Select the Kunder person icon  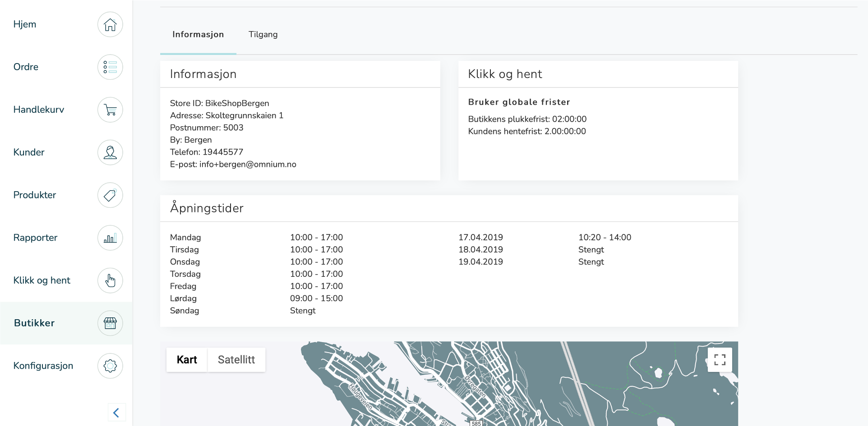pyautogui.click(x=110, y=152)
